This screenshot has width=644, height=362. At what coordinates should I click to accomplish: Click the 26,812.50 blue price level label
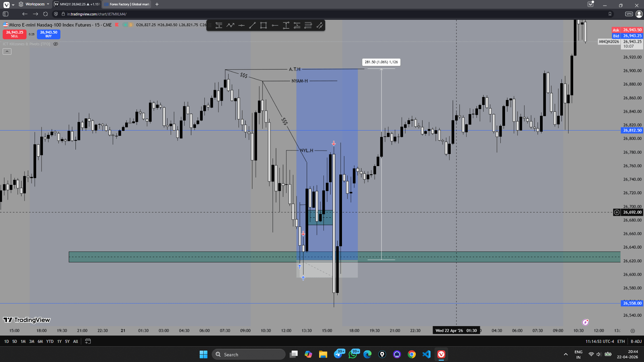(632, 131)
